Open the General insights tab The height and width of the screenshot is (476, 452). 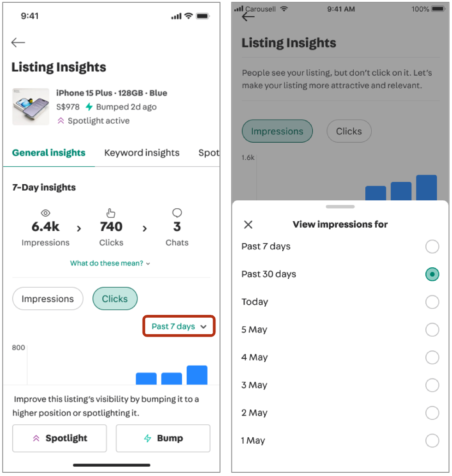pos(49,153)
